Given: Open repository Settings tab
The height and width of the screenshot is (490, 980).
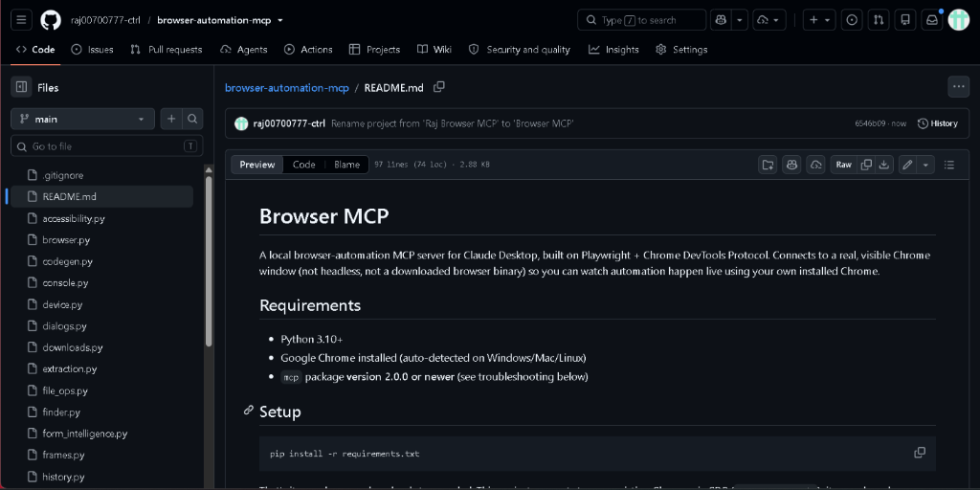Looking at the screenshot, I should tap(681, 50).
